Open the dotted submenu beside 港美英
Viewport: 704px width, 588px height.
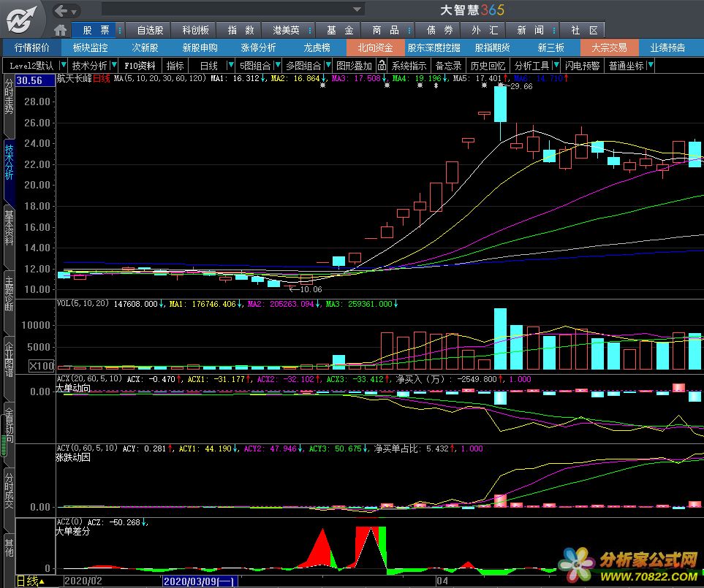point(310,30)
